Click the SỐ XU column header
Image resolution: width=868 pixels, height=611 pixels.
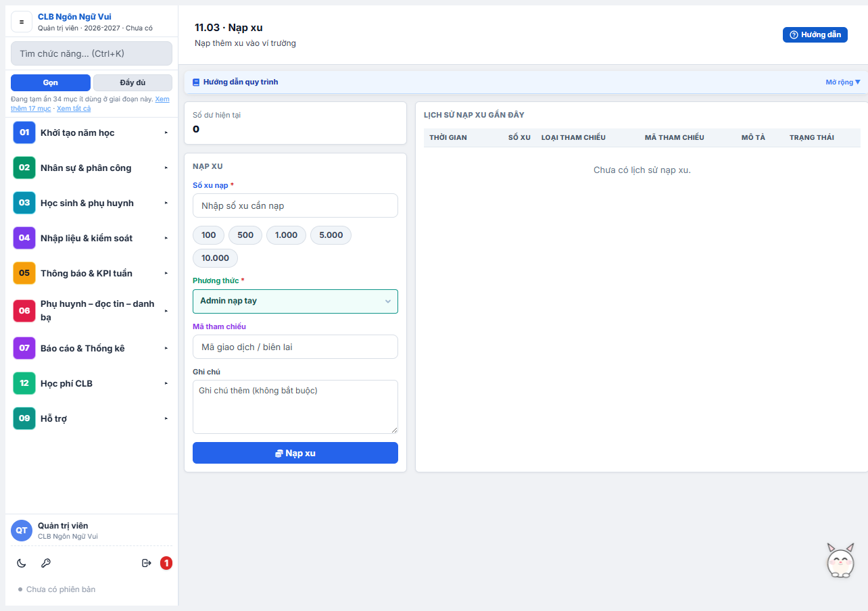(519, 137)
